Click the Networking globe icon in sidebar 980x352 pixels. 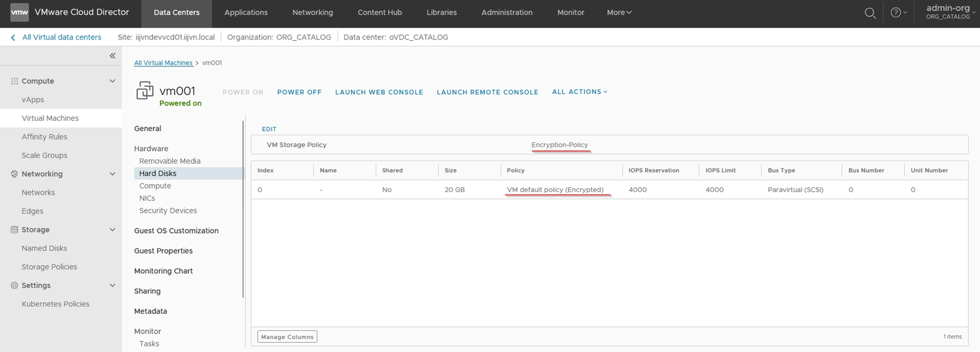tap(14, 174)
